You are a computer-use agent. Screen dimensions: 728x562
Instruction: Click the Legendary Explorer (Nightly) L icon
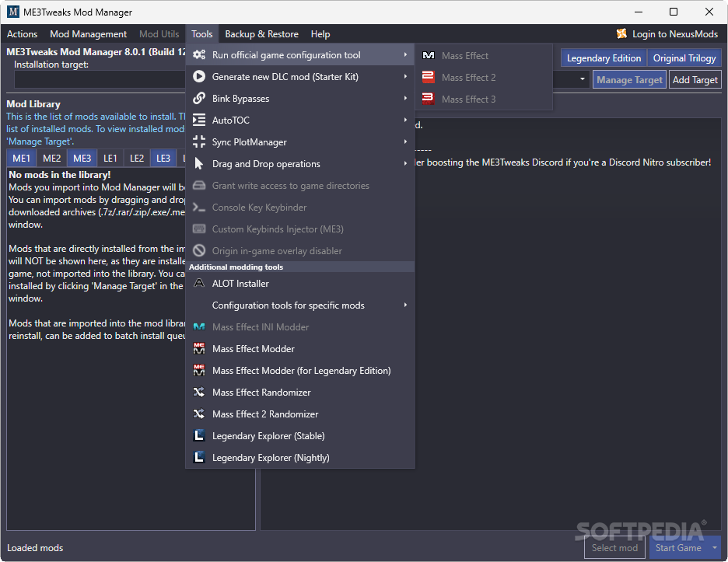click(x=199, y=458)
